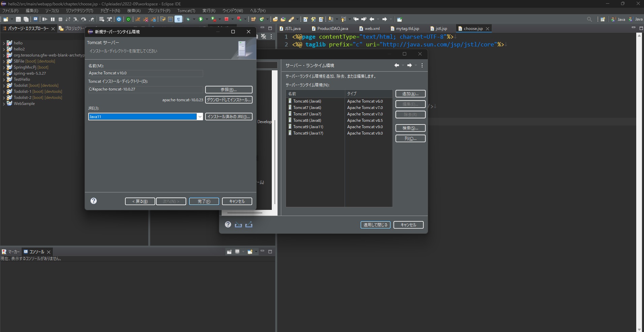Open the JRE dropdown showing Java11
This screenshot has width=644, height=332.
click(201, 116)
